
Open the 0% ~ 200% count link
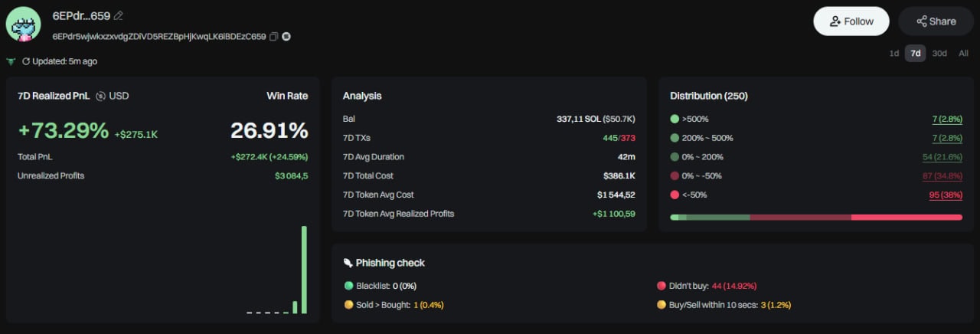point(942,157)
